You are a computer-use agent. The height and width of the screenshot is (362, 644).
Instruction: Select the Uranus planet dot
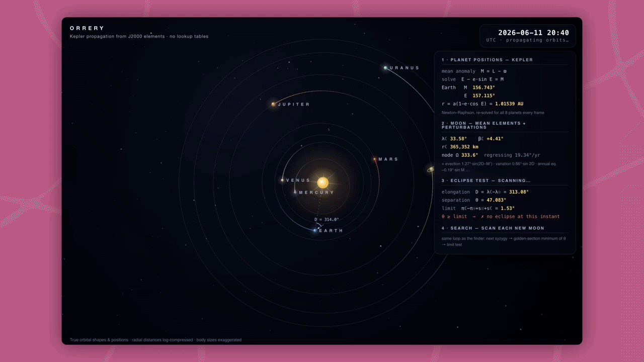point(385,67)
